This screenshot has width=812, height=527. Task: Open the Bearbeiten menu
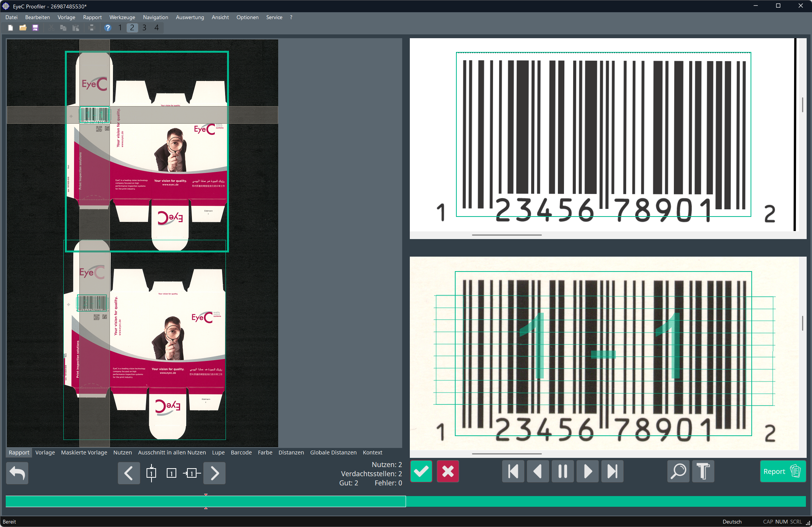coord(37,17)
